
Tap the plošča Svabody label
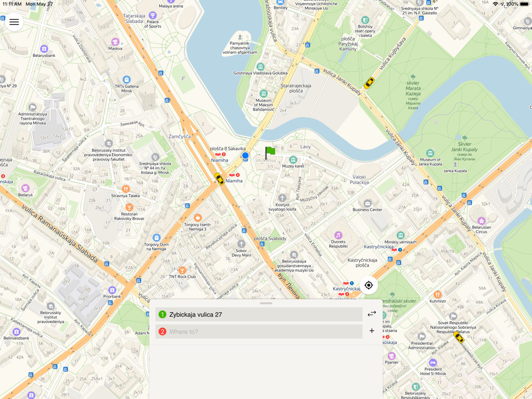270,238
